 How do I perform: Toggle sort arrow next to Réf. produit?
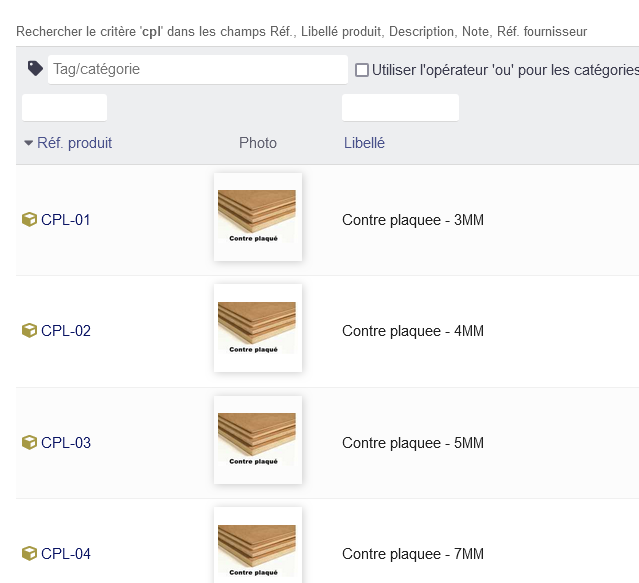(x=29, y=143)
